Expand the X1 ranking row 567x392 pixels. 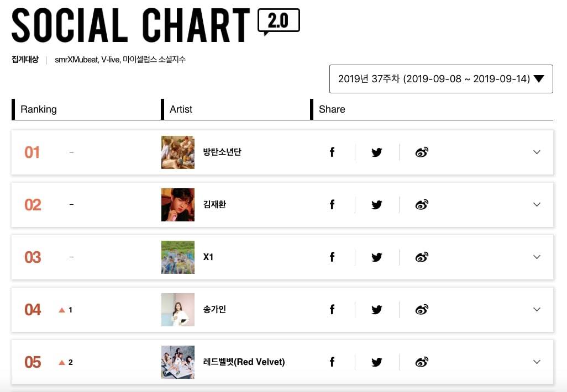click(537, 257)
